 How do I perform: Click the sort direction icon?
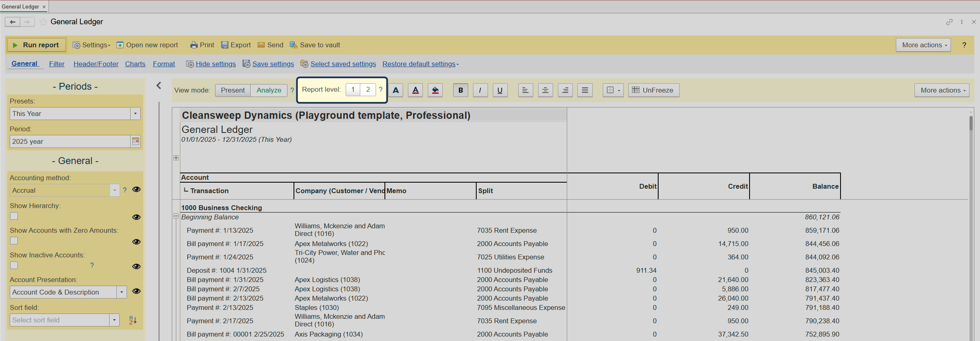133,320
